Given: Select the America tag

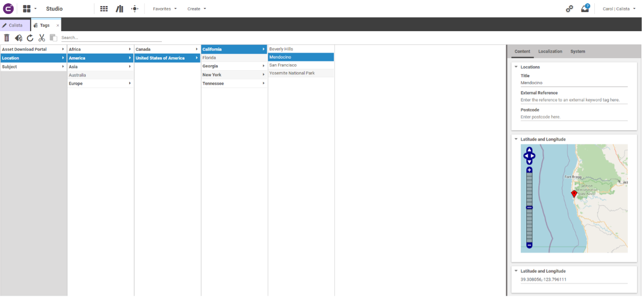Looking at the screenshot, I should pyautogui.click(x=101, y=58).
